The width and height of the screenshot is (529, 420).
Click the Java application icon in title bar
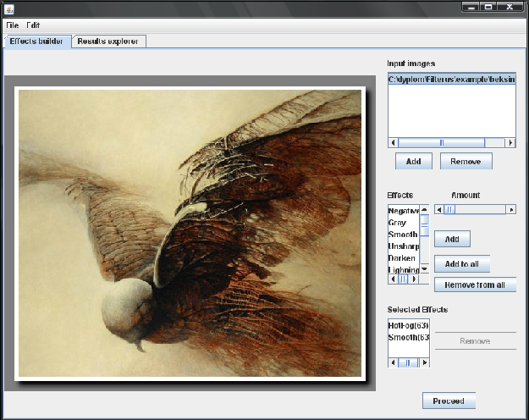click(x=9, y=9)
